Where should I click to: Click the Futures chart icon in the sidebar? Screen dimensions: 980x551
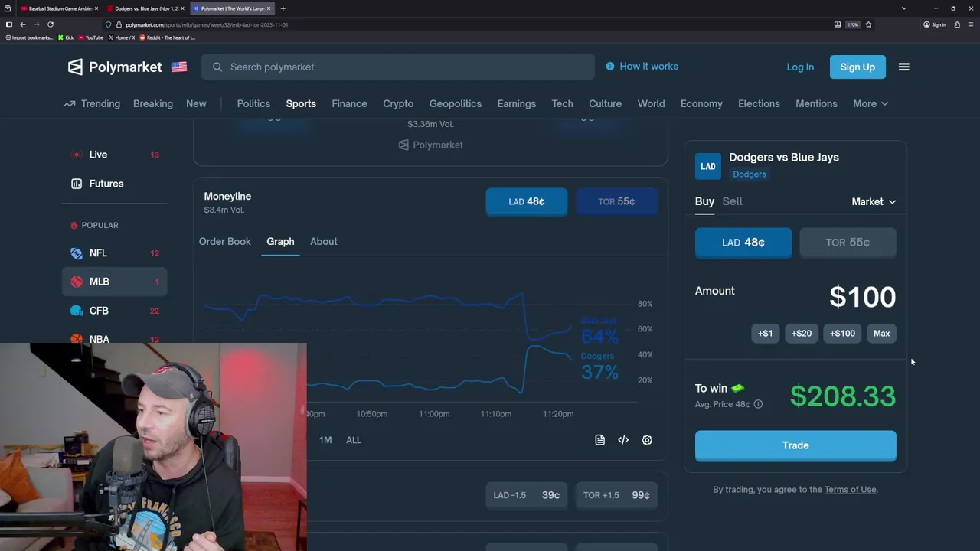(x=77, y=184)
